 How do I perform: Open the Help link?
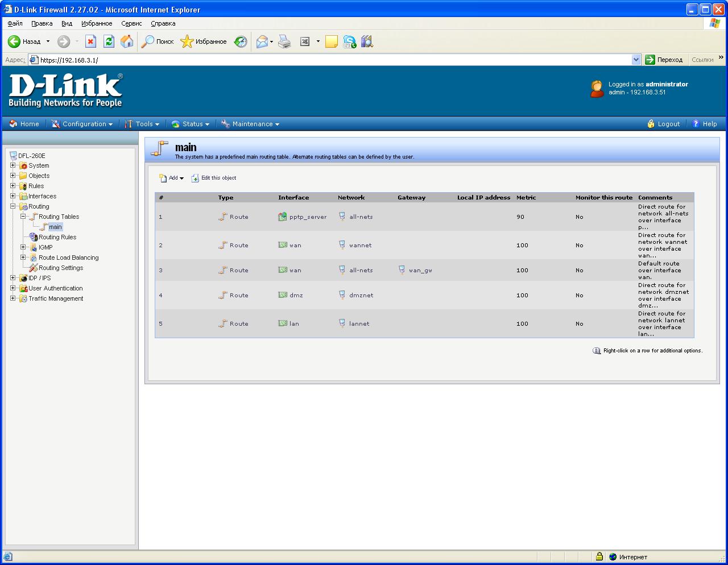coord(704,124)
